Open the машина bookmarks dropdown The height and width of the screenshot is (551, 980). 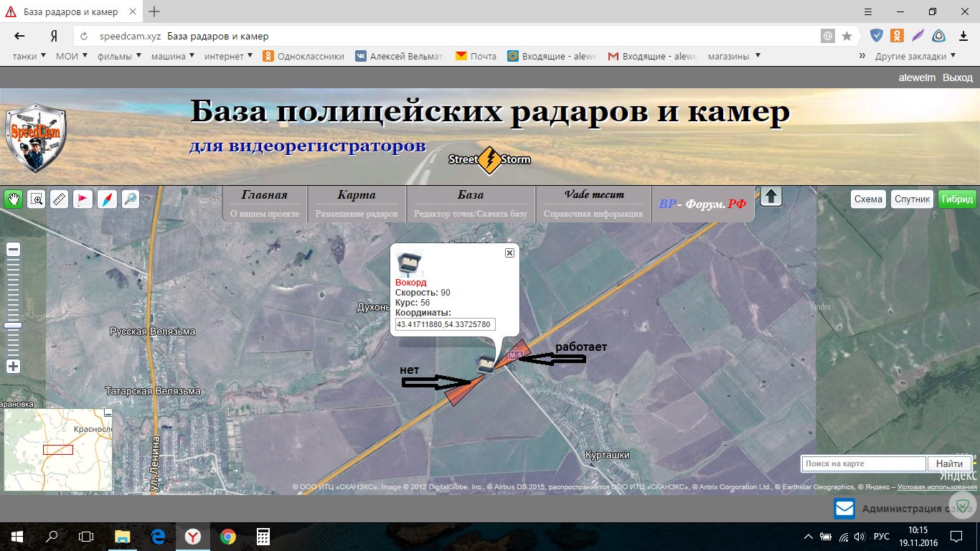coord(173,56)
